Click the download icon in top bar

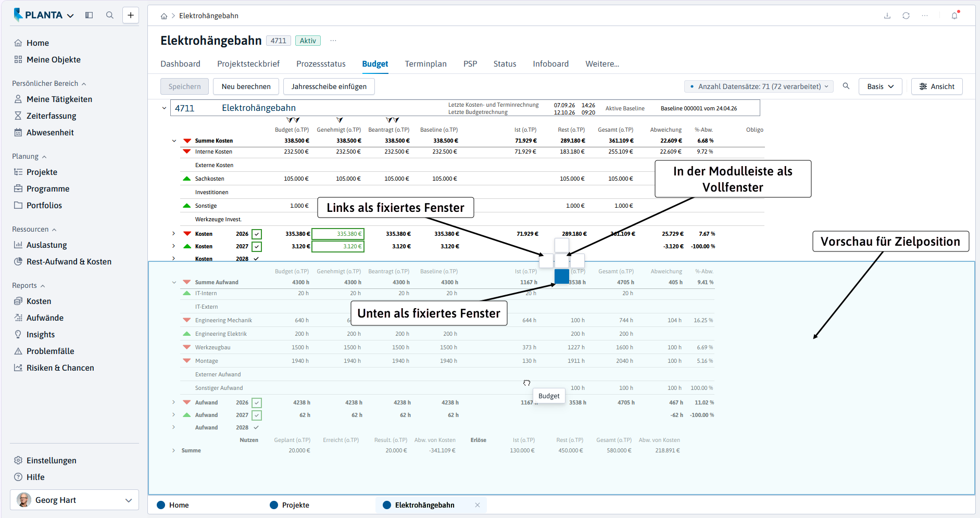click(887, 16)
